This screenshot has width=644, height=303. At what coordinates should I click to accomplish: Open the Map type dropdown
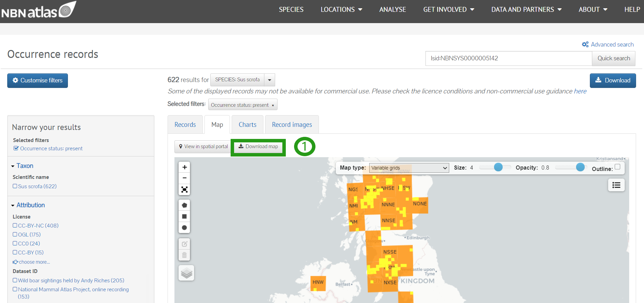[x=409, y=168]
